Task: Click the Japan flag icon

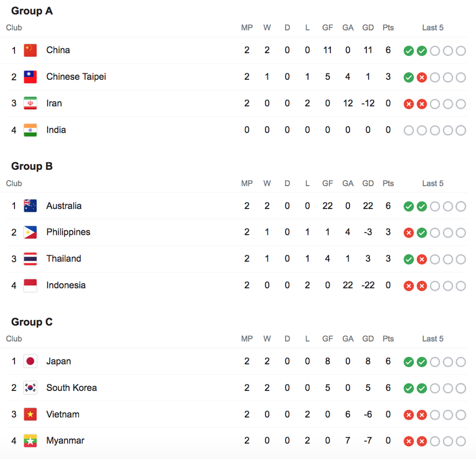Action: [30, 361]
